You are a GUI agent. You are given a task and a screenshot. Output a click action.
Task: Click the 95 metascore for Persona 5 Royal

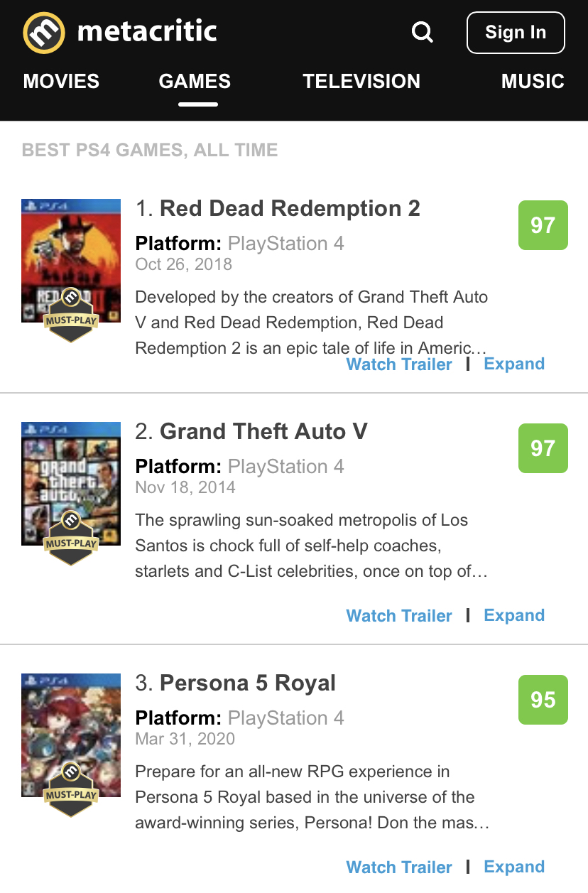pos(543,700)
